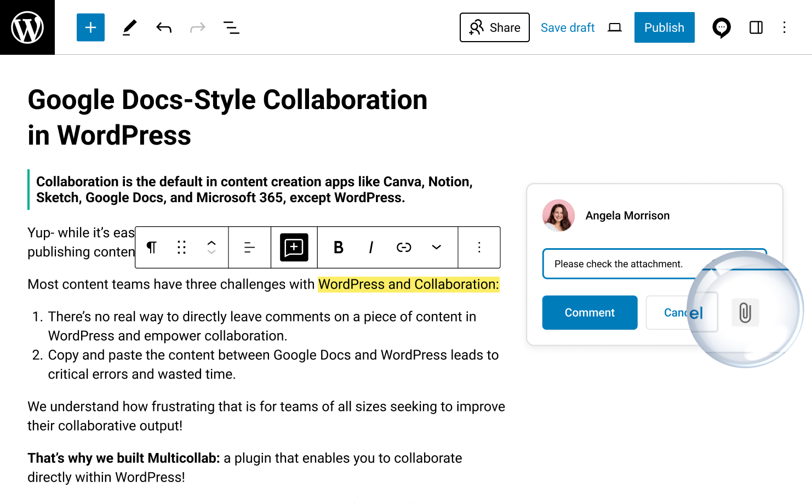Click the add comment toolbar icon
Image resolution: width=812 pixels, height=504 pixels.
[294, 248]
